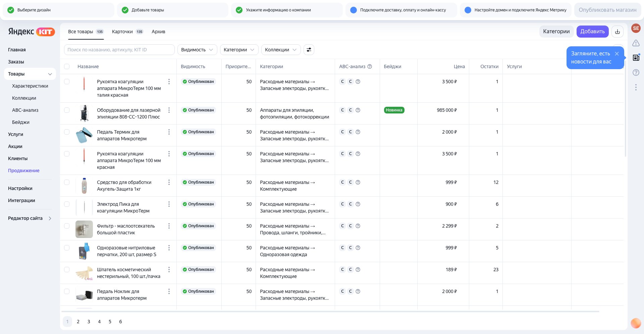Click the purple Добавить button
The width and height of the screenshot is (644, 334).
pos(592,32)
